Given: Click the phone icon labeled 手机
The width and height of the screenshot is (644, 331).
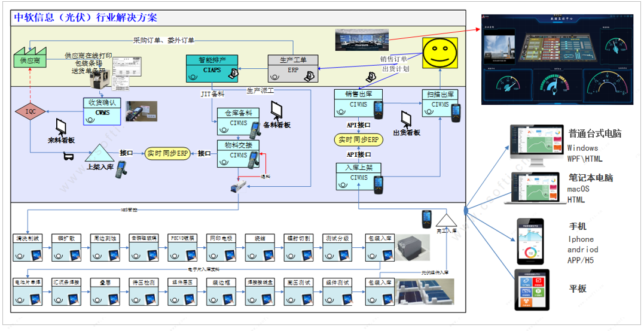Looking at the screenshot, I should coord(529,241).
